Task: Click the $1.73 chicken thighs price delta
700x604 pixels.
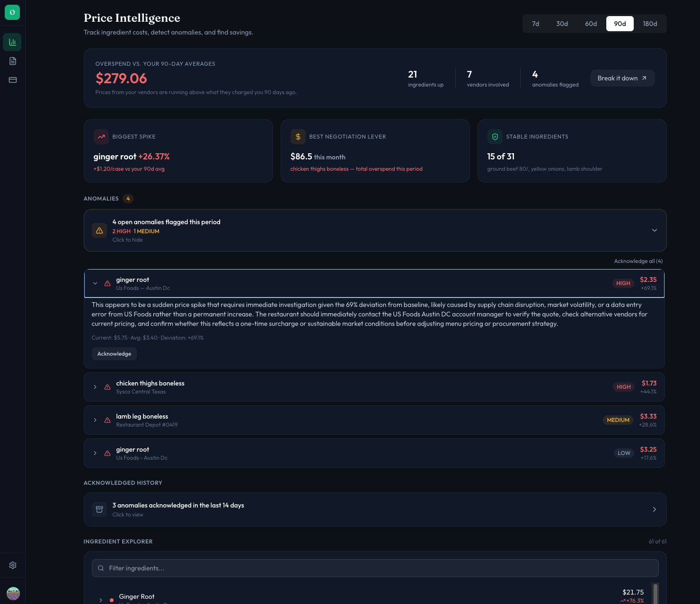Action: coord(649,383)
